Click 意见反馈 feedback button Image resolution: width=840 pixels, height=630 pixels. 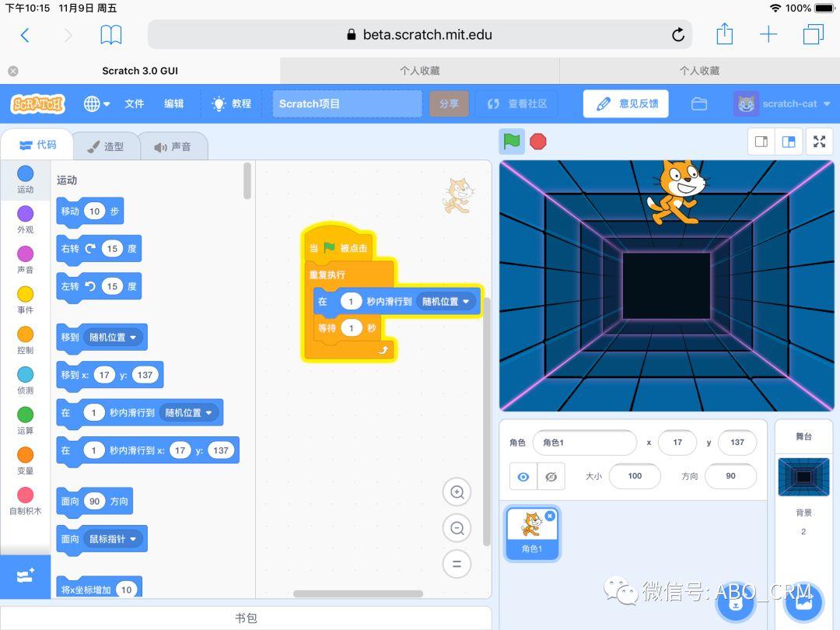point(625,103)
